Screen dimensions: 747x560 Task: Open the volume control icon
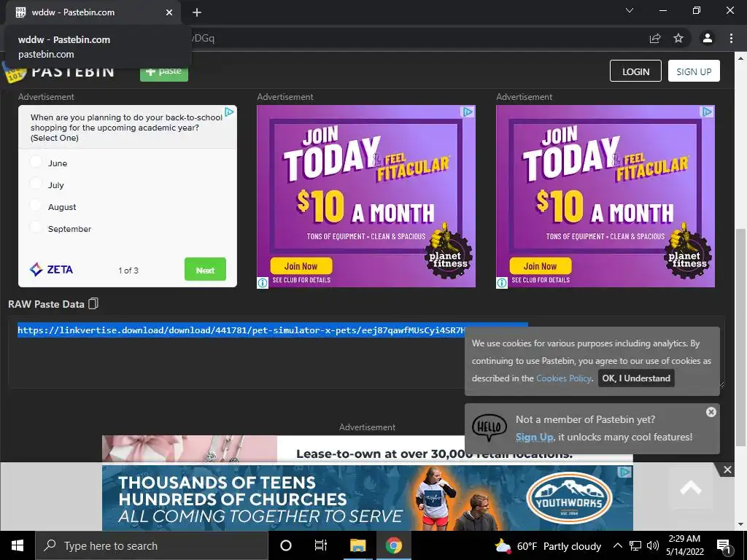coord(653,545)
